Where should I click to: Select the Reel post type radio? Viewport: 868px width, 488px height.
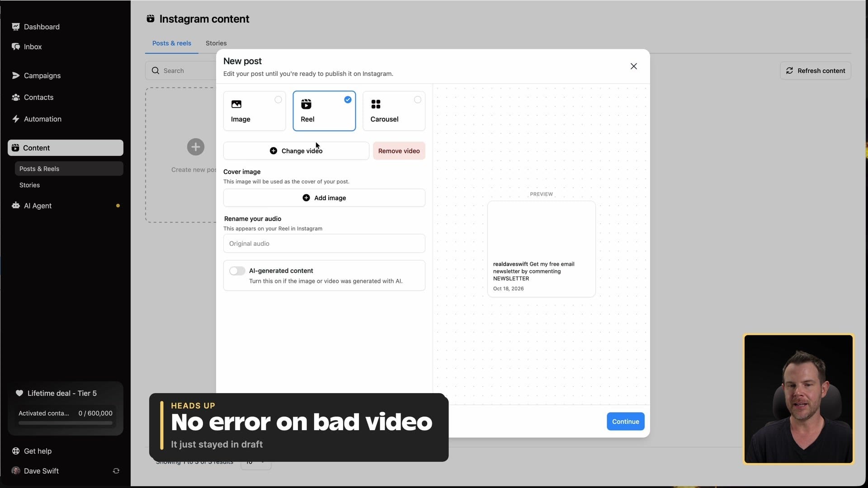[348, 100]
